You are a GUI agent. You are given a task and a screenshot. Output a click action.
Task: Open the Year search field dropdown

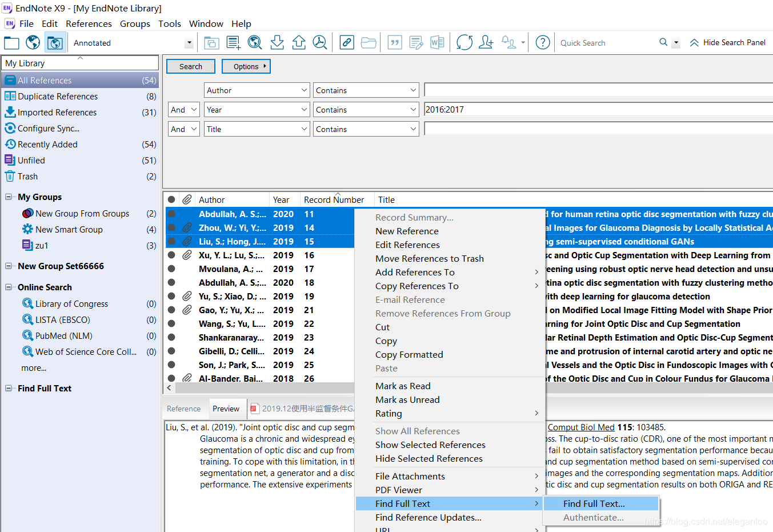click(304, 110)
